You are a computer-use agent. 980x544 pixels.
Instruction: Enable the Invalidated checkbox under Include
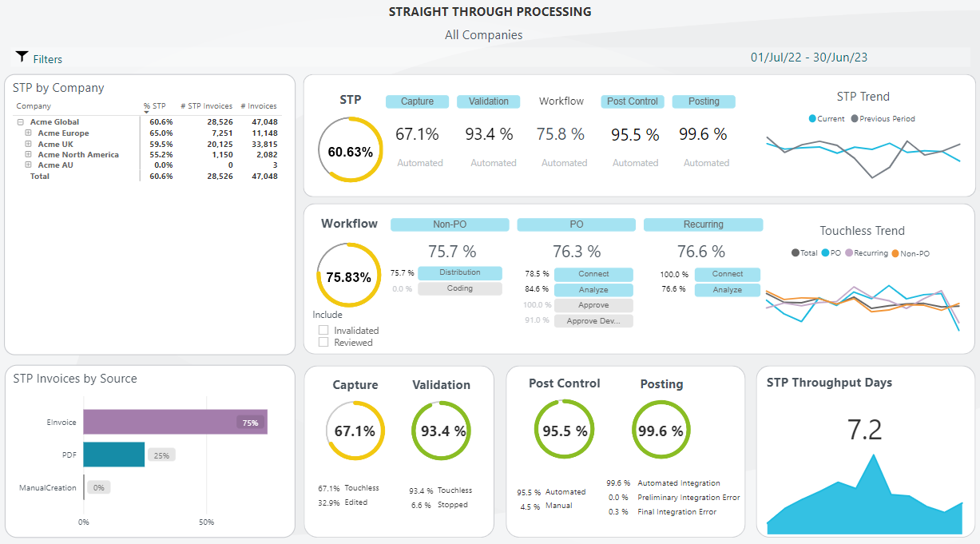[324, 330]
